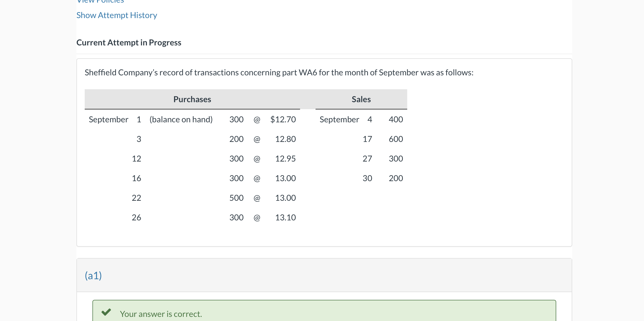Screen dimensions: 644x321
Task: Select the Purchases column header
Action: 192,99
